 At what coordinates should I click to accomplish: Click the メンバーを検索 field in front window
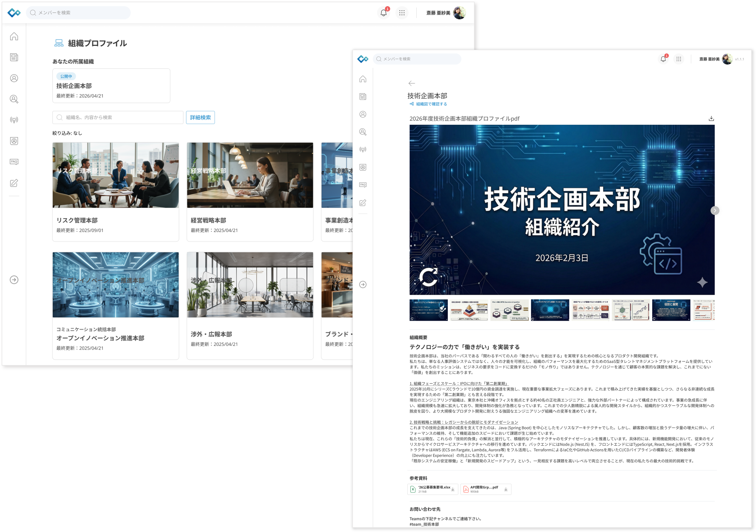tap(417, 59)
